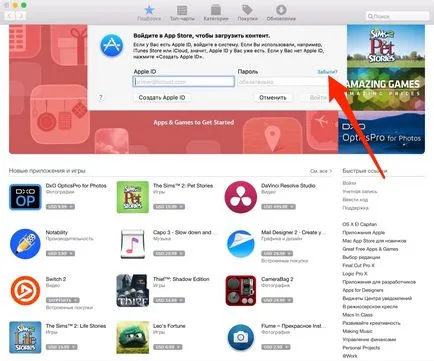Image resolution: width=434 pixels, height=361 pixels.
Task: Open the DaVinci Resolve Studio icon
Action: [241, 197]
